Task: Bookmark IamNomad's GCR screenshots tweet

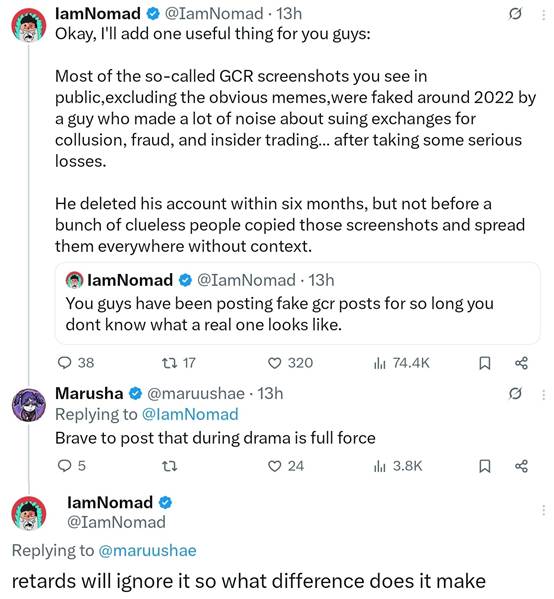Action: click(x=484, y=363)
